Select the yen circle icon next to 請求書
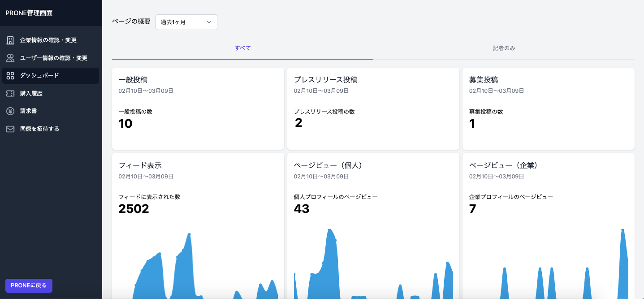Image resolution: width=644 pixels, height=299 pixels. point(10,111)
